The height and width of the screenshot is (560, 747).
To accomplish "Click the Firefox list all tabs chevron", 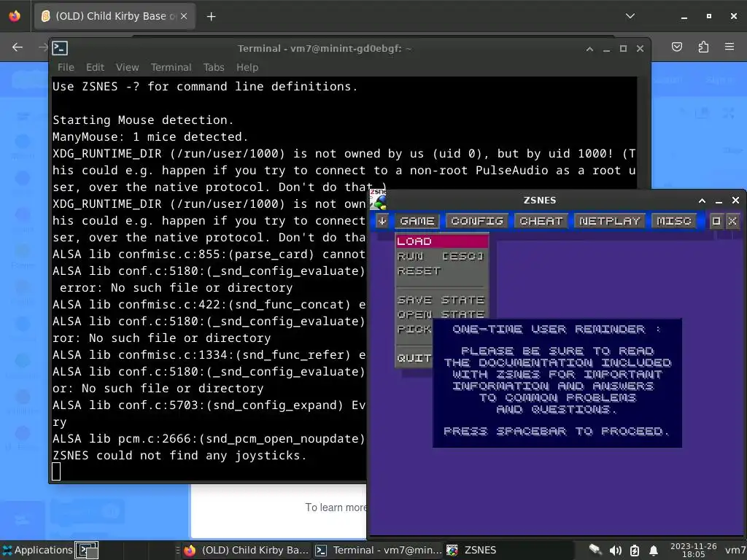I will 630,16.
